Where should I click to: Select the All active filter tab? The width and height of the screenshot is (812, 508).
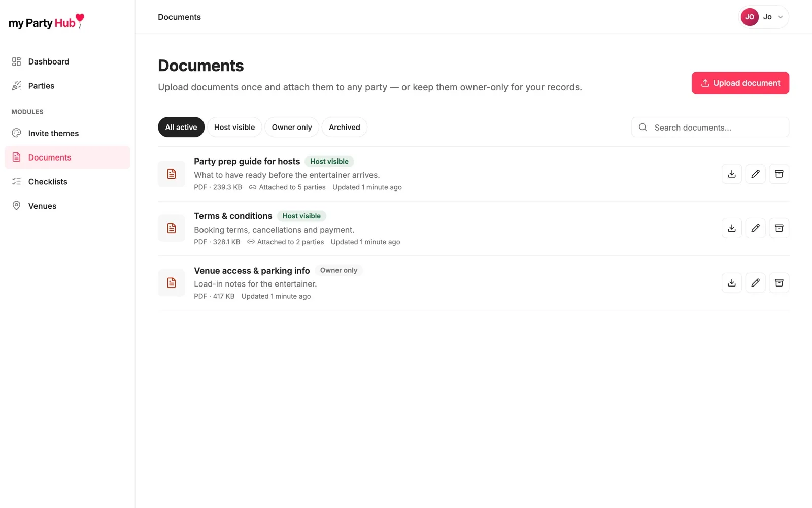click(181, 127)
